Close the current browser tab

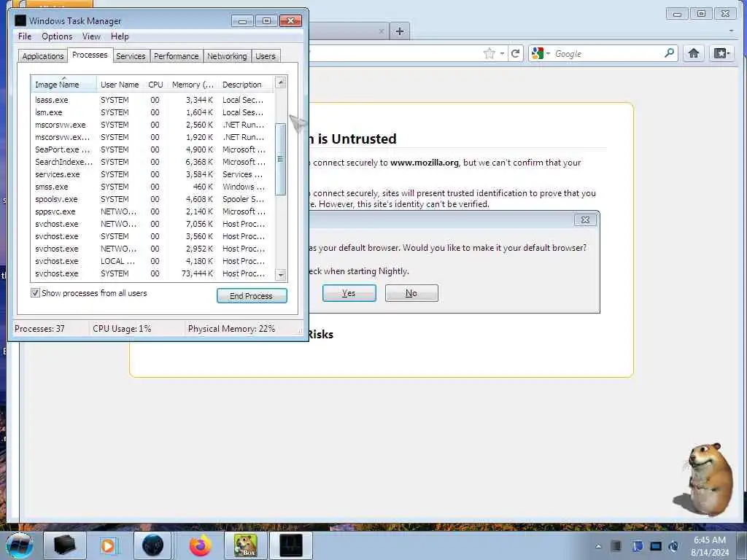[381, 31]
